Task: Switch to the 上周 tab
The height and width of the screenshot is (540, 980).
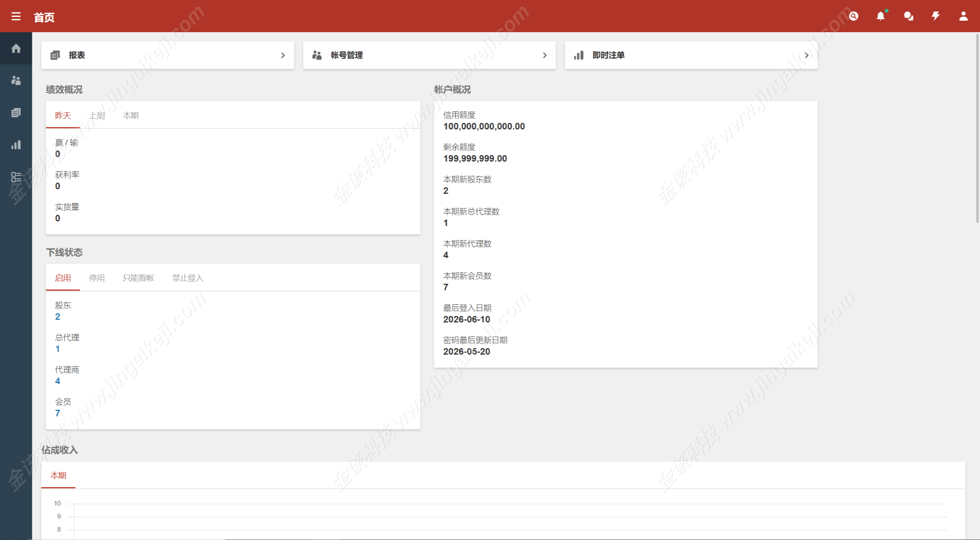Action: click(x=97, y=115)
